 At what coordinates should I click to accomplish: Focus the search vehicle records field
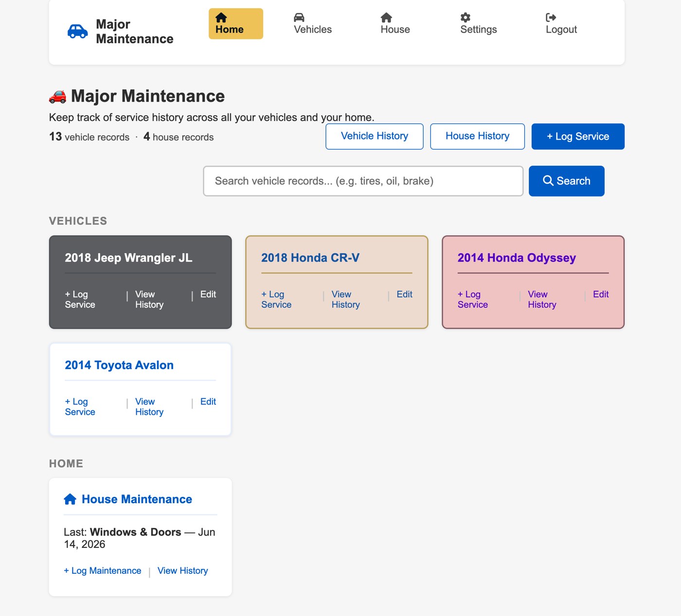point(363,181)
